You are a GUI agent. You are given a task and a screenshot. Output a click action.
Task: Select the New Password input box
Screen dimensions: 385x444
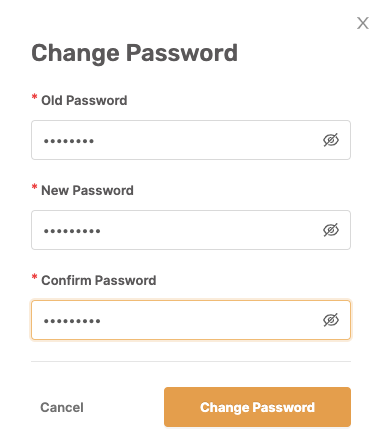(191, 230)
